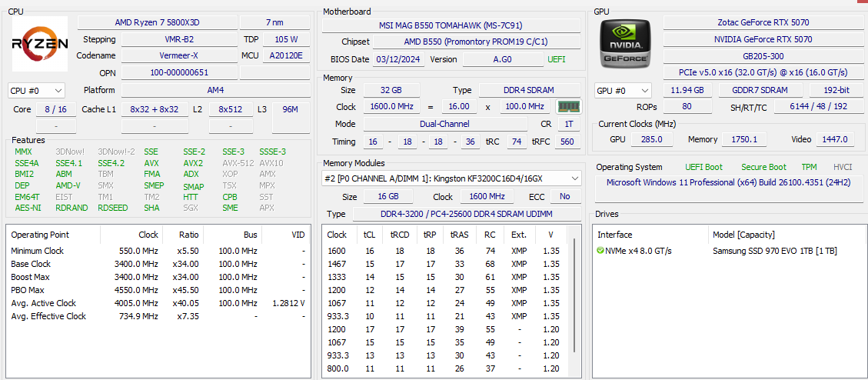Click the RDSEED feature label

113,208
